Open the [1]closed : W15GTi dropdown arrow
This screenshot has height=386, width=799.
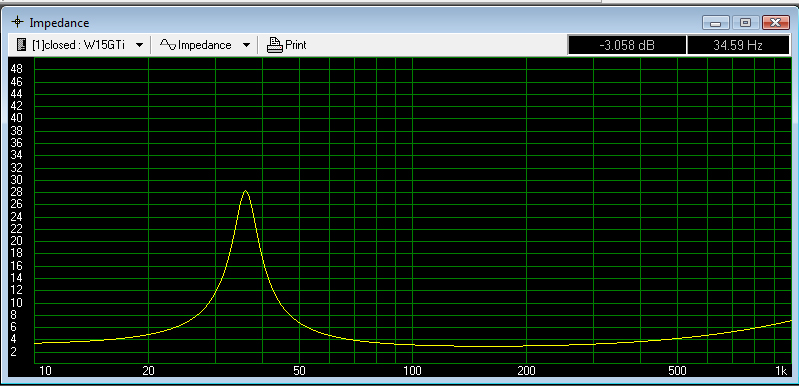pyautogui.click(x=140, y=45)
